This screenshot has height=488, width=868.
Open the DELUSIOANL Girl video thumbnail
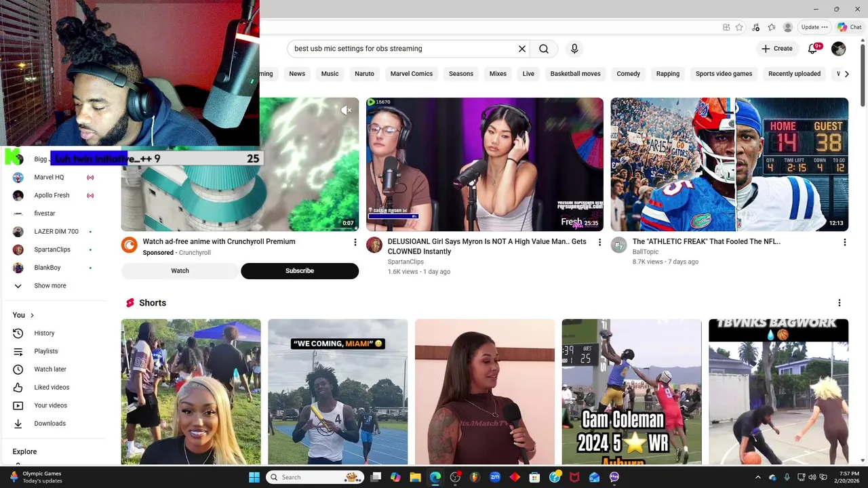click(x=485, y=165)
